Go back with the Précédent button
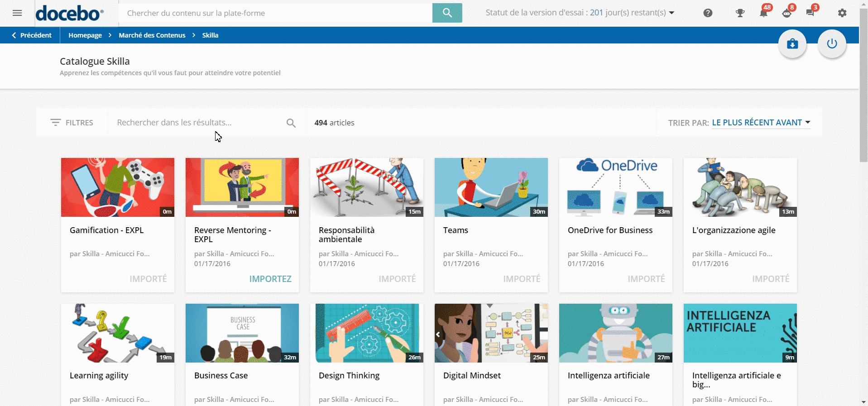Screen dimensions: 868x406 32,35
